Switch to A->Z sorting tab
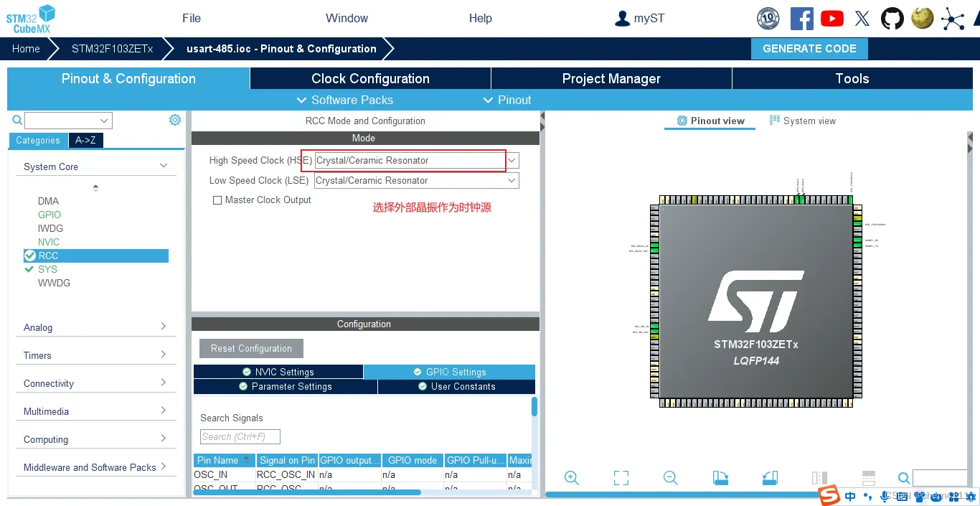The height and width of the screenshot is (506, 980). [x=86, y=141]
